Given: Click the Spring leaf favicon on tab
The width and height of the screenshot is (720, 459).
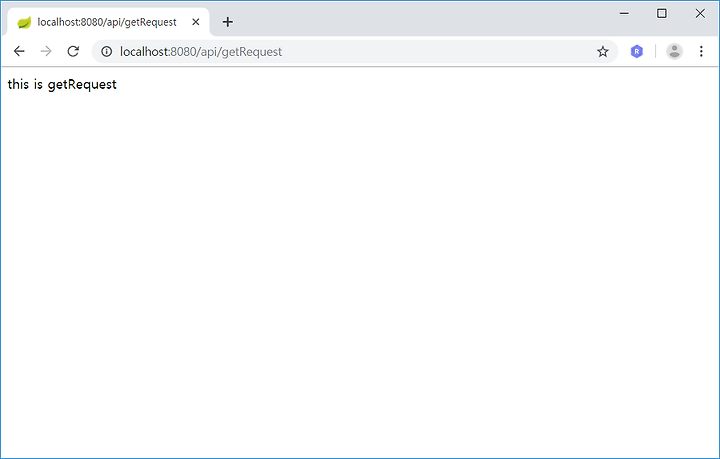Looking at the screenshot, I should (24, 22).
